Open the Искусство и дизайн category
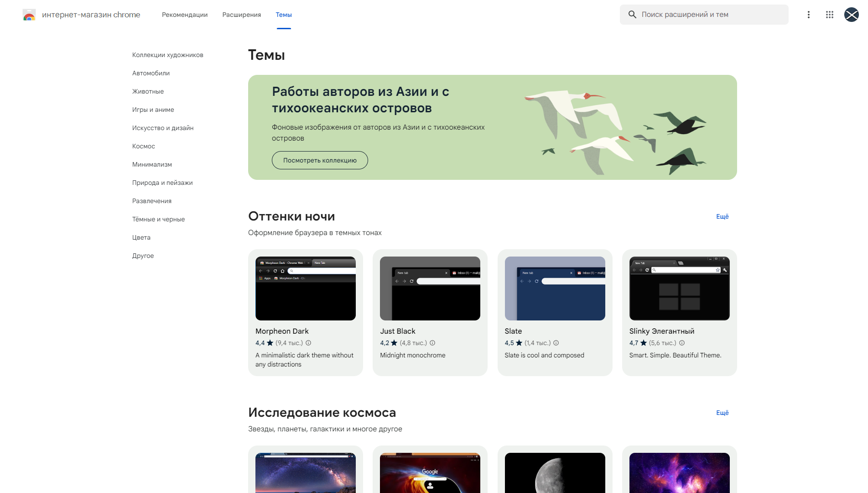Screen dimensions: 868x493 click(x=163, y=128)
